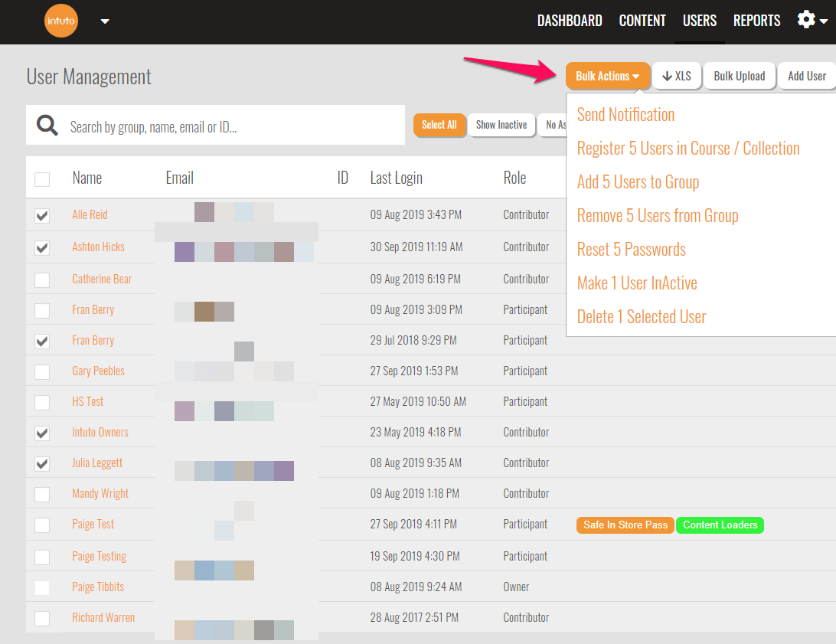Uncheck Ashton Hicks row checkbox

(42, 247)
